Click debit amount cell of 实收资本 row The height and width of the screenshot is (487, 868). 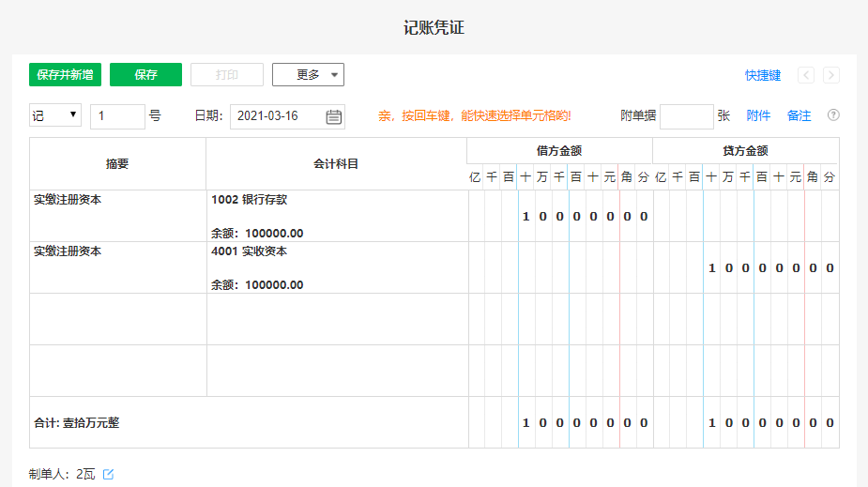(560, 267)
